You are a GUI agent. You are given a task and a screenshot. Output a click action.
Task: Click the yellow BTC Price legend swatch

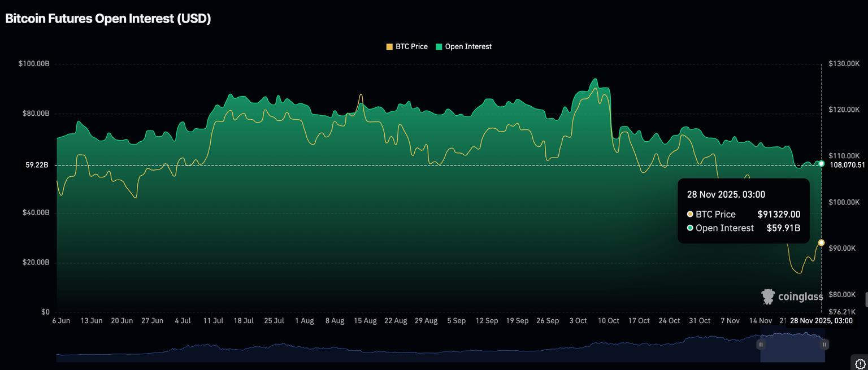389,47
